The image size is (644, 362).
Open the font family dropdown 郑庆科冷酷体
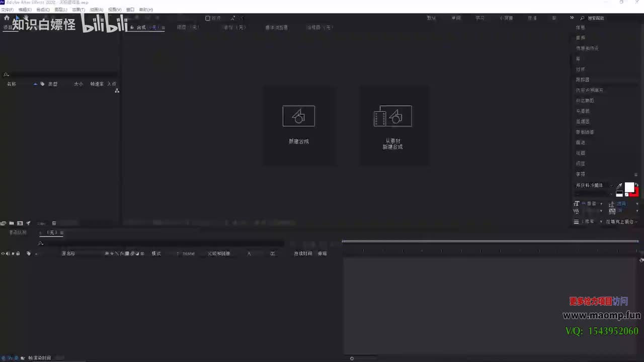point(595,186)
